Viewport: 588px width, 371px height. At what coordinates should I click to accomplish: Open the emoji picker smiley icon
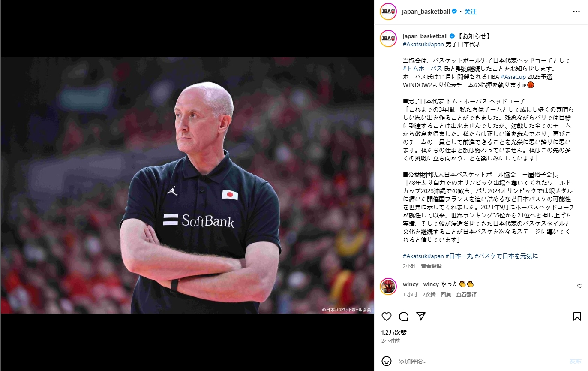tap(387, 361)
